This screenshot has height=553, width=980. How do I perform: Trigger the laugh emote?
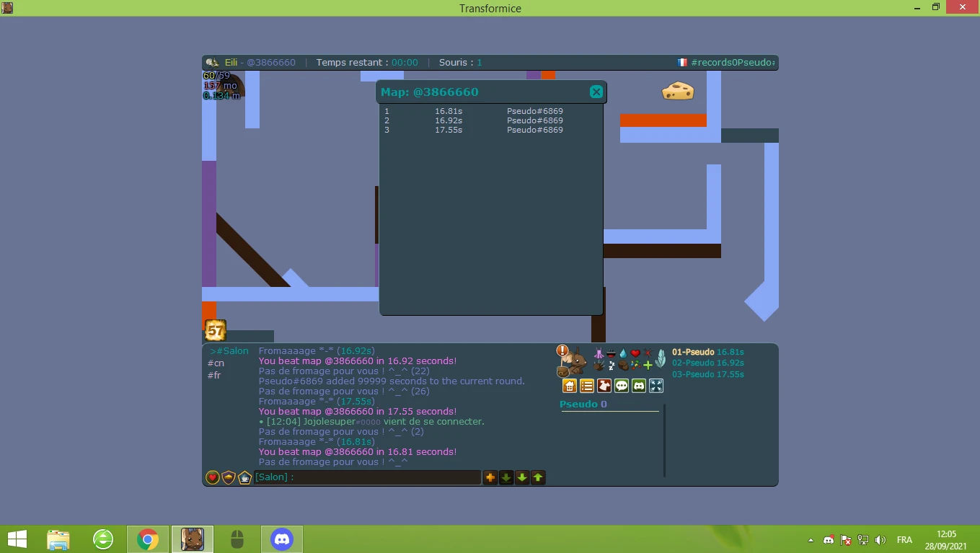pos(611,353)
